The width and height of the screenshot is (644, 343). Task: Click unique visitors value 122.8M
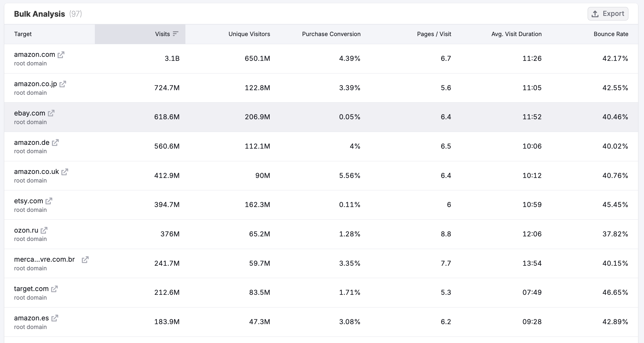click(x=257, y=88)
